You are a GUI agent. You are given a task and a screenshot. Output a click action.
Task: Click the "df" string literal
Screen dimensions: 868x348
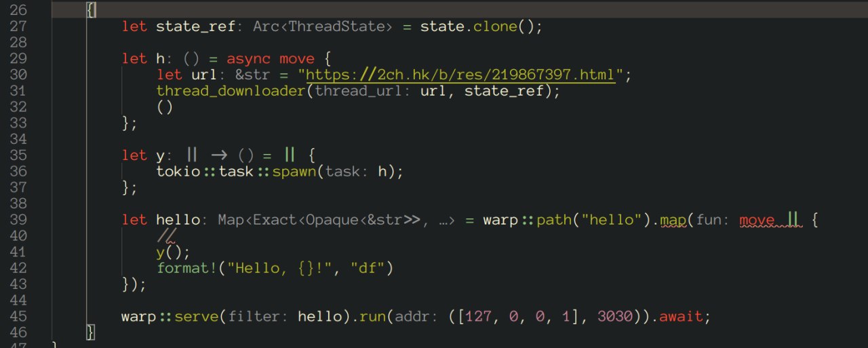click(x=368, y=269)
